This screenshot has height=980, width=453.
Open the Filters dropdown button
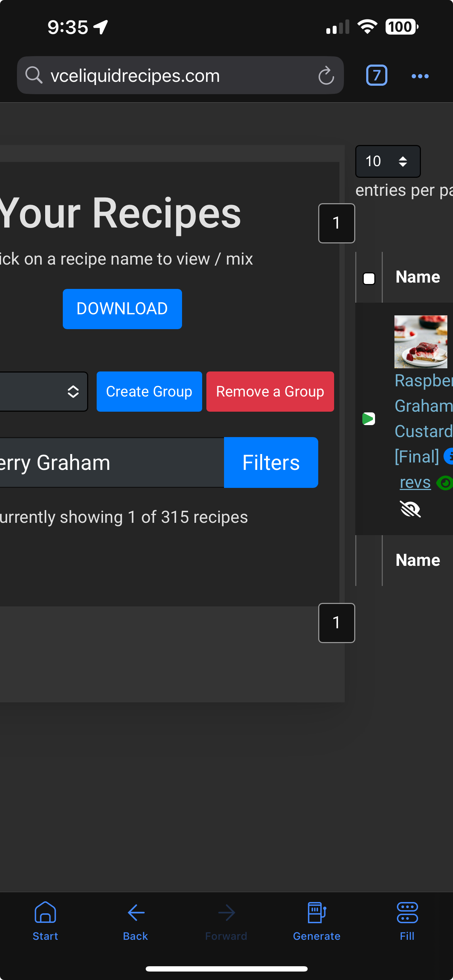[x=271, y=462]
